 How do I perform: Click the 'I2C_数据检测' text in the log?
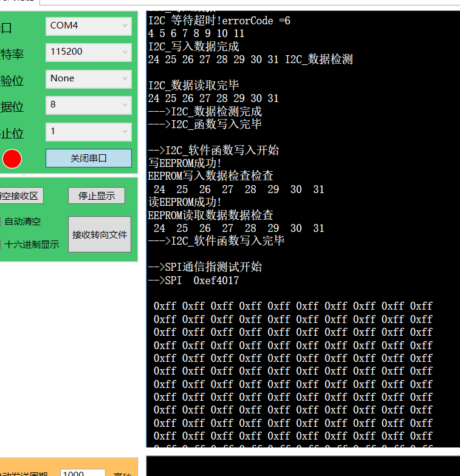tap(318, 59)
